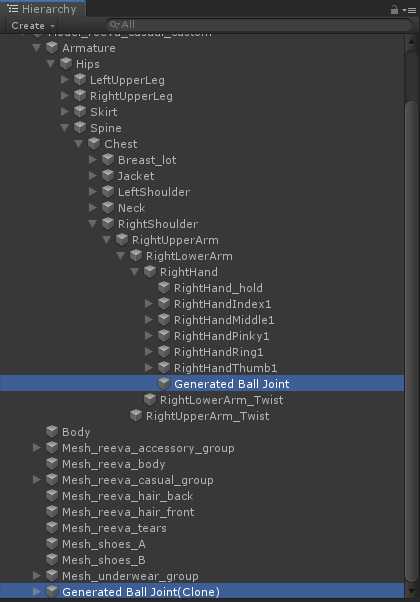Image resolution: width=420 pixels, height=602 pixels.
Task: Open the Hierarchy panel options menu icon
Action: point(411,10)
